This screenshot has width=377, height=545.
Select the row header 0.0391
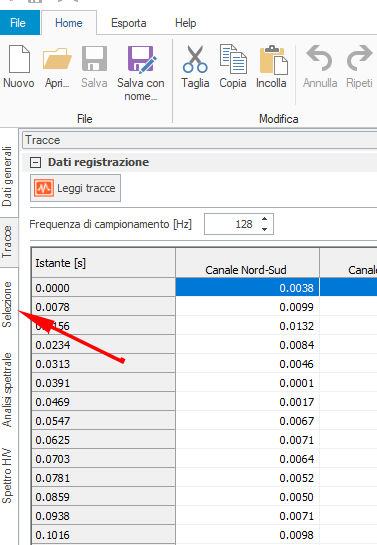103,383
